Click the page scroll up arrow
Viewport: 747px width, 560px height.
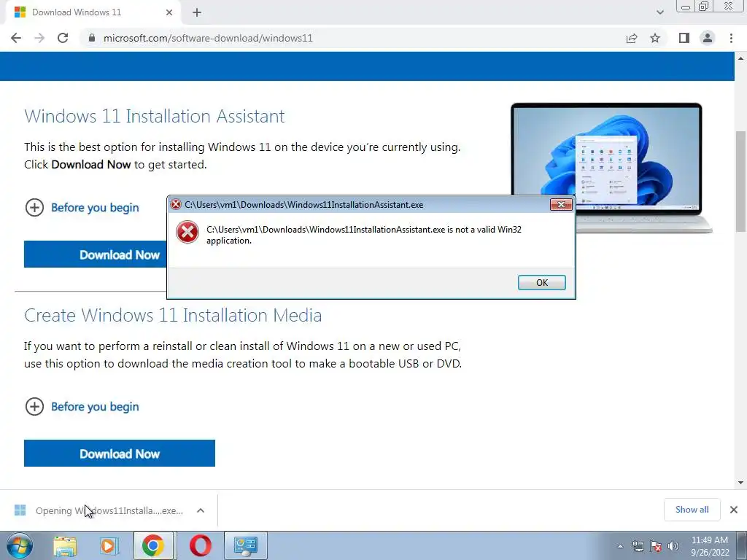741,58
